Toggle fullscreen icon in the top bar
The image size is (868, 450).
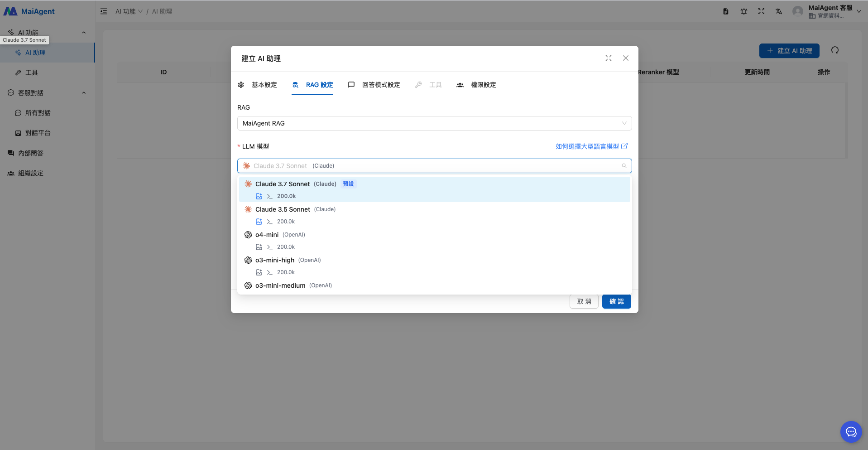click(761, 11)
